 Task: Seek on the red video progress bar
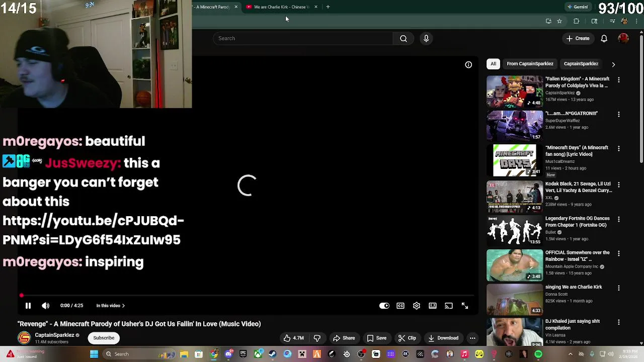coord(247,296)
